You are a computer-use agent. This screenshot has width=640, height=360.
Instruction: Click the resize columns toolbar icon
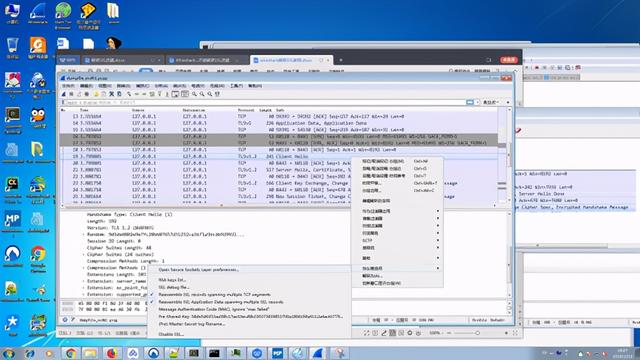[218, 94]
